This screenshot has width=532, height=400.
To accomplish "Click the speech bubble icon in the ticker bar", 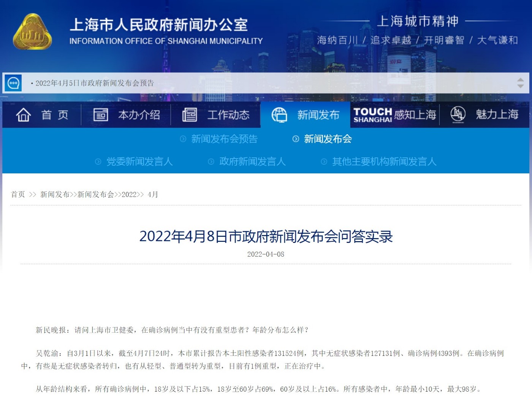I will pyautogui.click(x=14, y=83).
